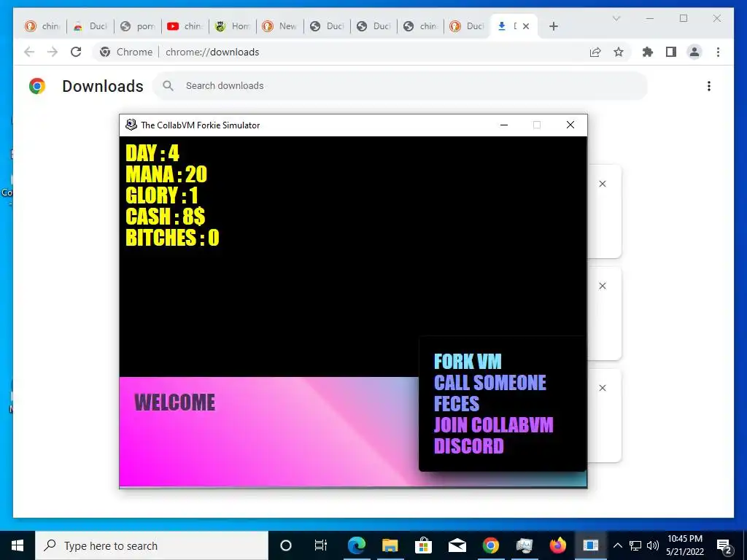Open the monitor-graph app on the taskbar
The width and height of the screenshot is (747, 560).
tap(524, 545)
